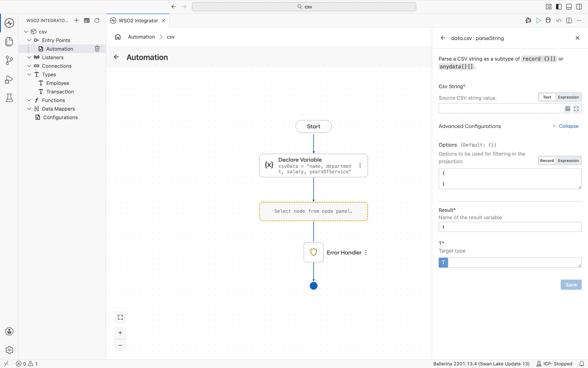Click the plus add icon in the sidebar header

coord(76,20)
